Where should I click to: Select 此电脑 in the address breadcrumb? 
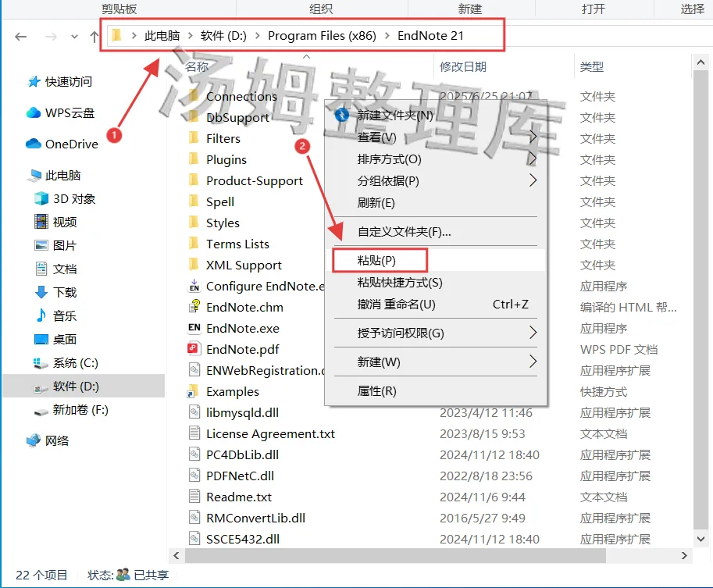pos(162,35)
